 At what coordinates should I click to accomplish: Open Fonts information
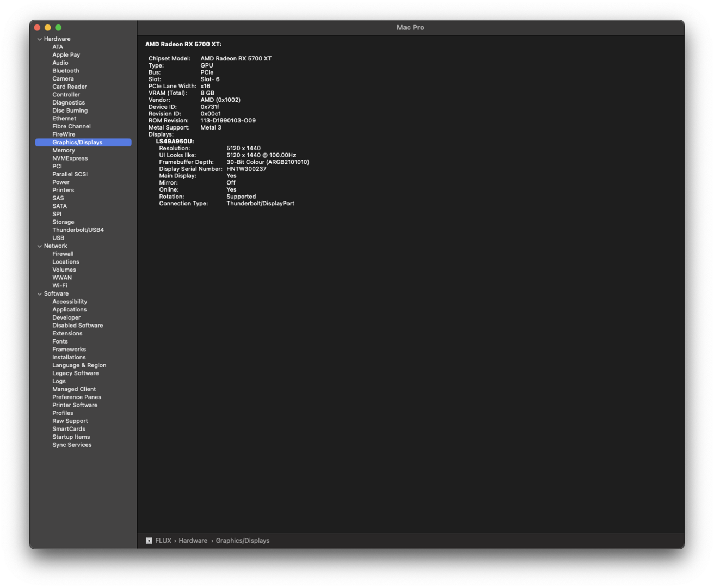pyautogui.click(x=60, y=341)
